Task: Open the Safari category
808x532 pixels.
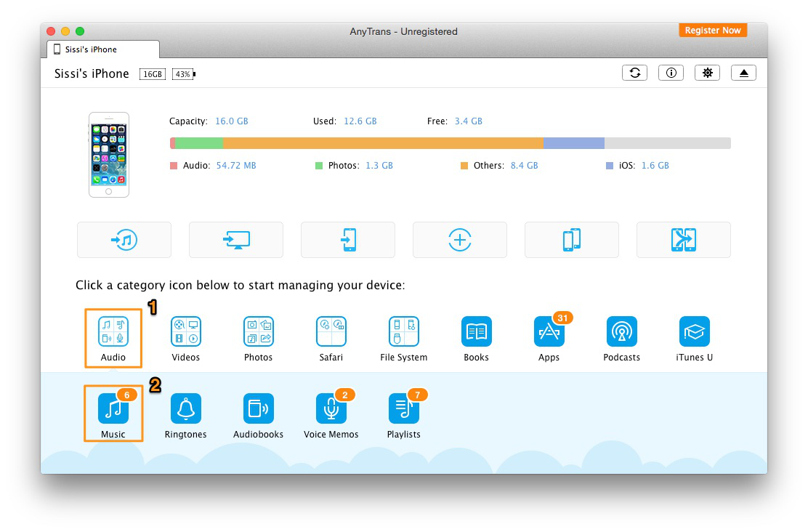Action: click(331, 331)
